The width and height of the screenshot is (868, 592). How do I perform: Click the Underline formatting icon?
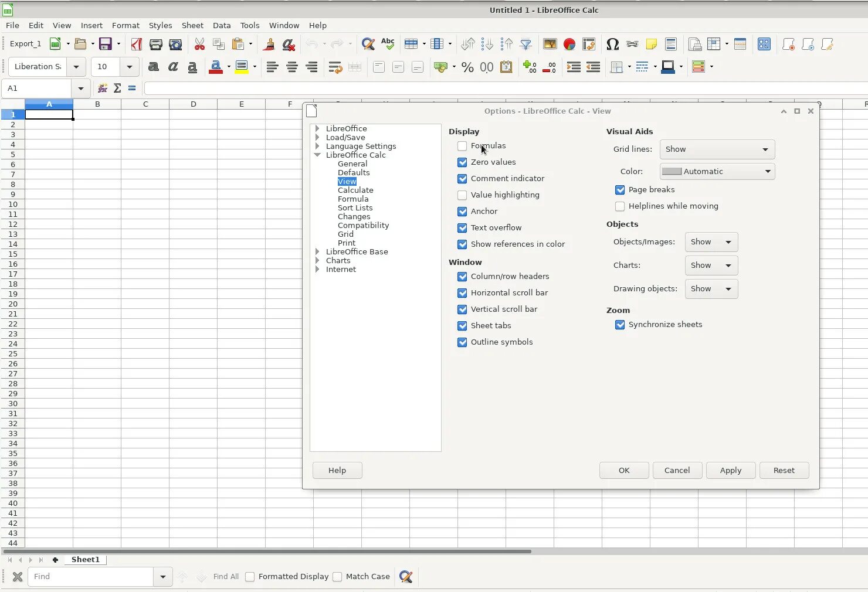192,67
